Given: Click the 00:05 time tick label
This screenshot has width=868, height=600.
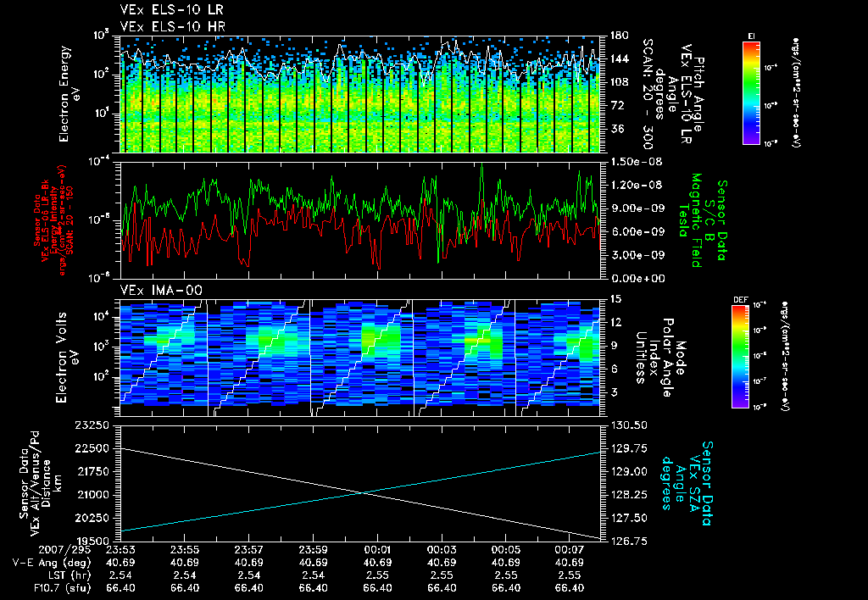Looking at the screenshot, I should click(506, 550).
